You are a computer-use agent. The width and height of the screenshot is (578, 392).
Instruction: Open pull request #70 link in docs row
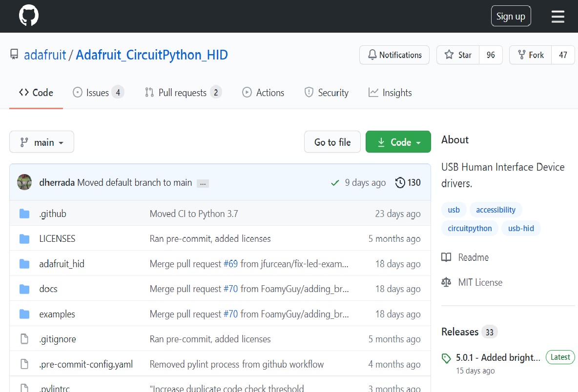[231, 289]
